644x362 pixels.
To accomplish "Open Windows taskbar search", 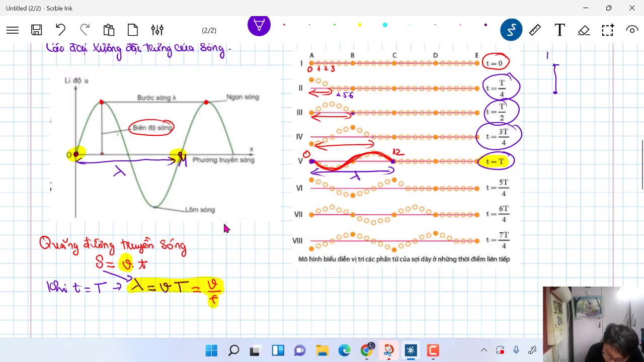I will pos(233,350).
